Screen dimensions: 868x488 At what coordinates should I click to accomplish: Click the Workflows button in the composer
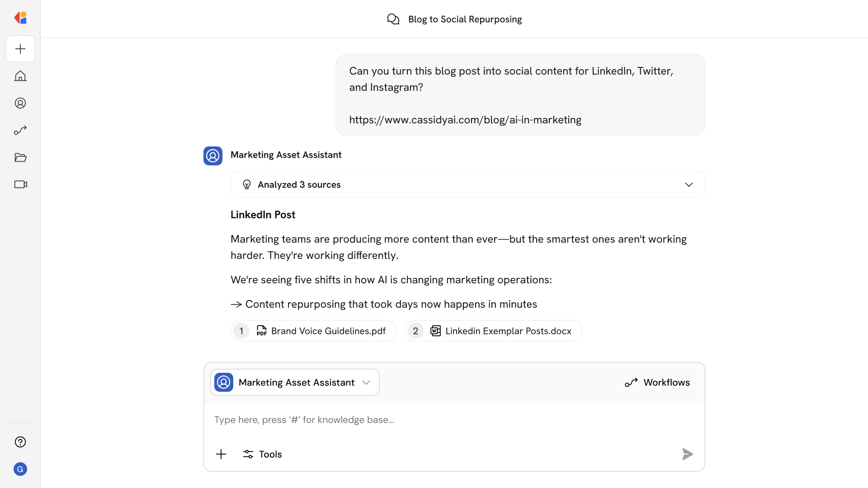[657, 382]
